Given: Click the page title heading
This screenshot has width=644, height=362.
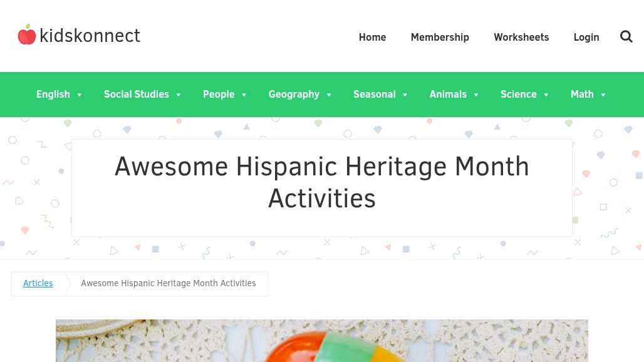Looking at the screenshot, I should tap(322, 182).
